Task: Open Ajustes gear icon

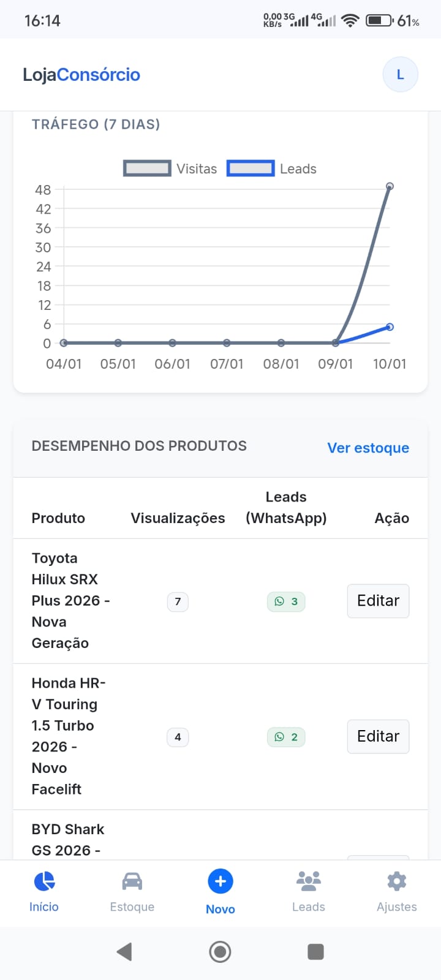Action: pyautogui.click(x=397, y=881)
